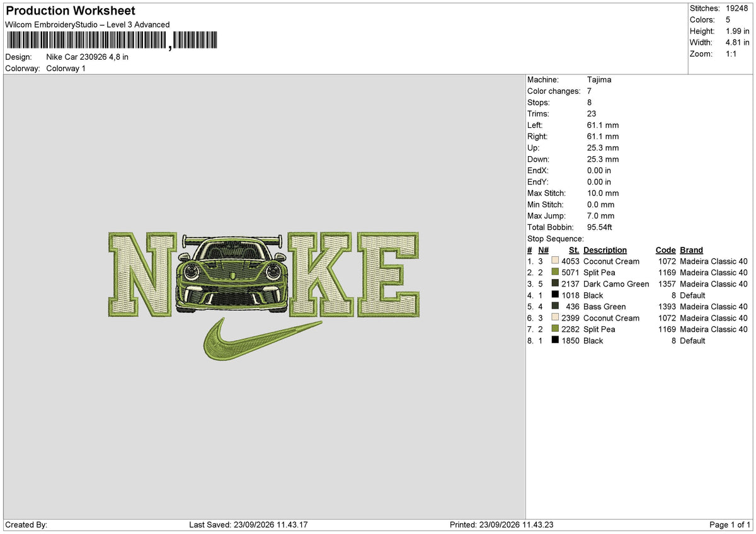Click the Min Stitch value '0.0 mm'

(x=600, y=204)
